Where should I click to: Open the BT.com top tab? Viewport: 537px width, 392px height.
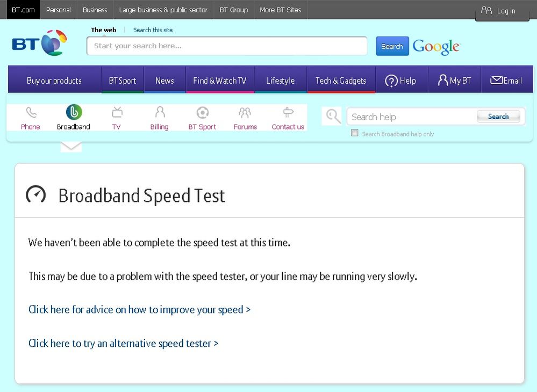click(x=23, y=10)
